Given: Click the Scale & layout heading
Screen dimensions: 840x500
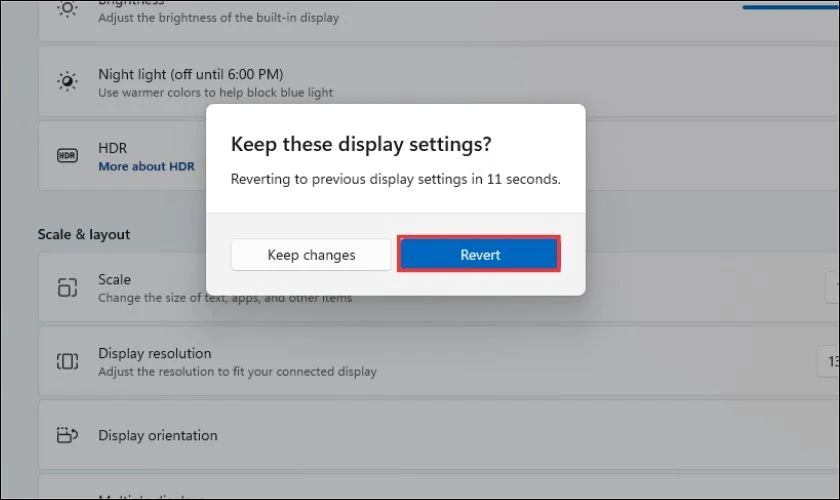Looking at the screenshot, I should pos(84,234).
